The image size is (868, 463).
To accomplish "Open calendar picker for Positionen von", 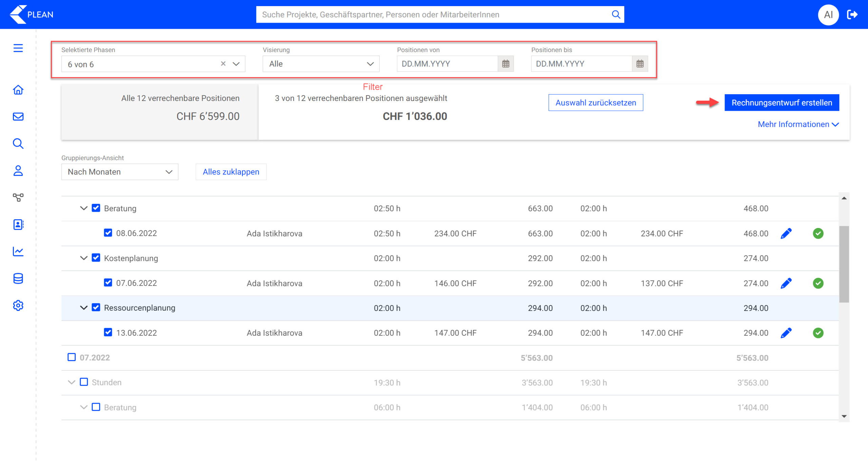I will 506,64.
